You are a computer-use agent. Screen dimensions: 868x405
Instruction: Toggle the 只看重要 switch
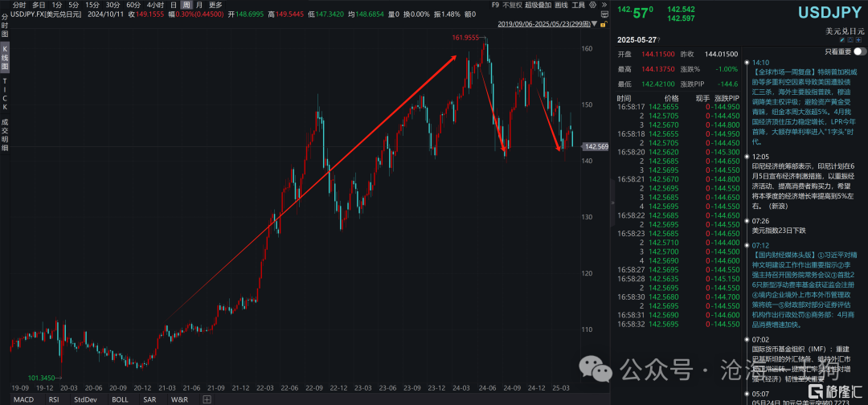pos(860,51)
